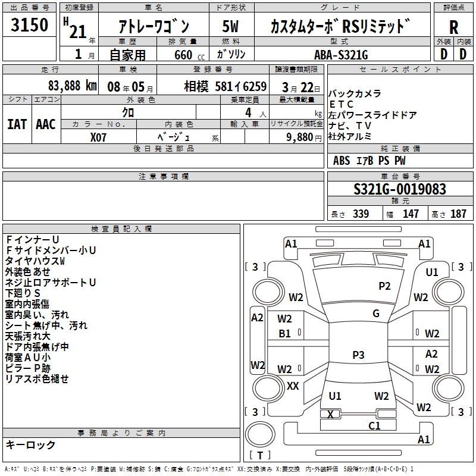Select the registration year H21

click(x=76, y=28)
